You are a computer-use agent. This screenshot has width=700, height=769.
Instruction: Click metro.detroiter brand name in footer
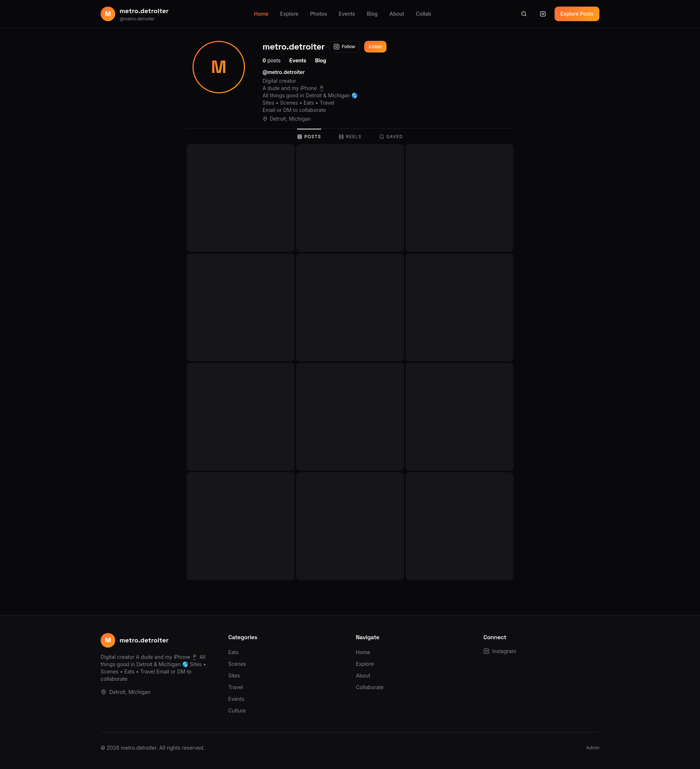(x=144, y=640)
